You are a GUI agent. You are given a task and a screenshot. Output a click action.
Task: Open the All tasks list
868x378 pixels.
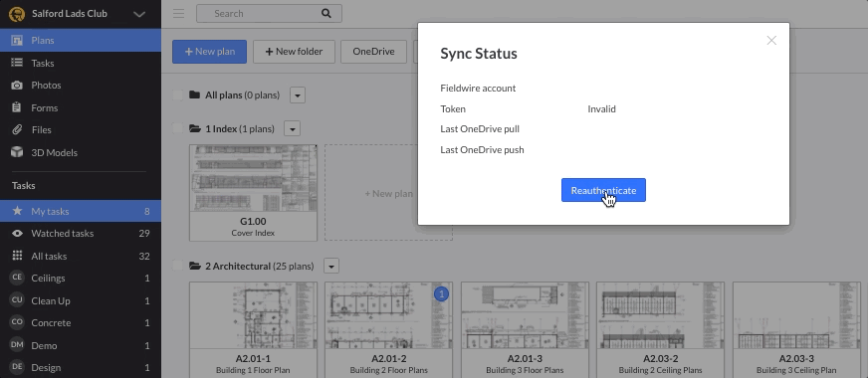coord(81,256)
